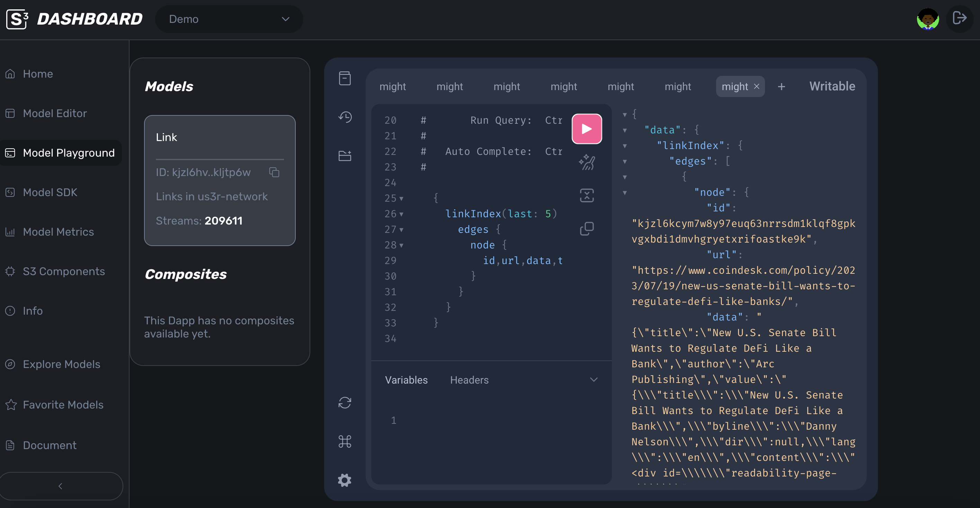This screenshot has height=508, width=980.
Task: Go to Model Editor page
Action: click(x=54, y=113)
